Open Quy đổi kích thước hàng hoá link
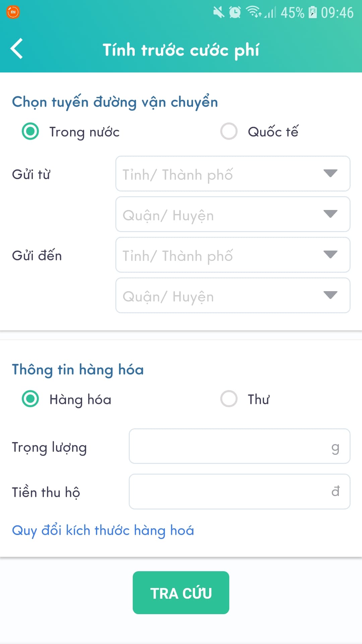362x644 pixels. tap(103, 530)
